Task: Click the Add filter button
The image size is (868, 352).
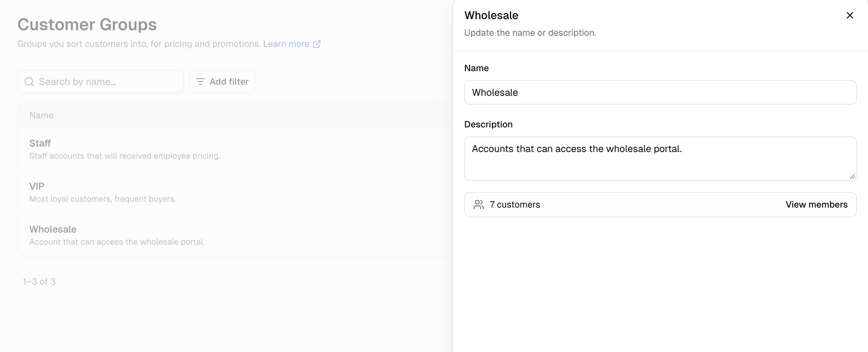Action: [222, 82]
